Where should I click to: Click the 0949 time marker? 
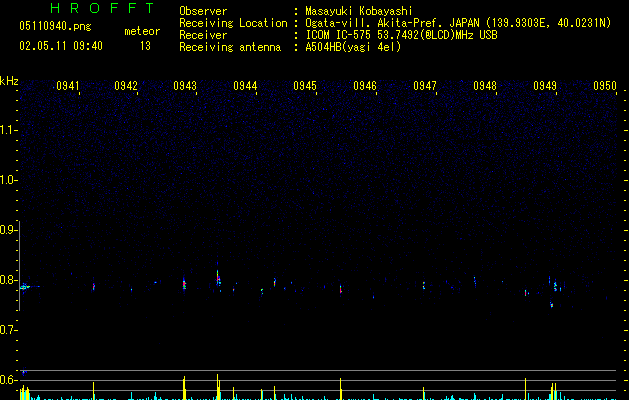point(545,86)
